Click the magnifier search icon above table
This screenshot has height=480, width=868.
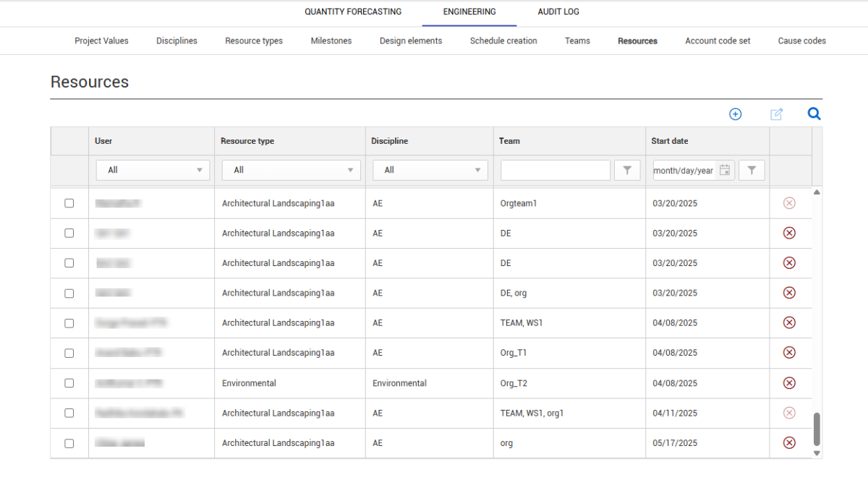[x=814, y=114]
